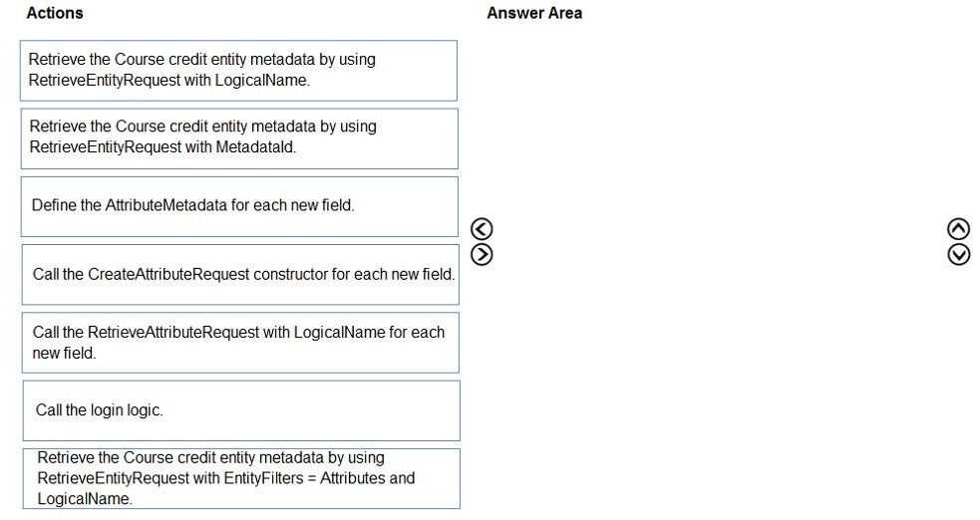The width and height of the screenshot is (980, 520).
Task: Select the EntityFilters = Attributes action
Action: tap(241, 479)
